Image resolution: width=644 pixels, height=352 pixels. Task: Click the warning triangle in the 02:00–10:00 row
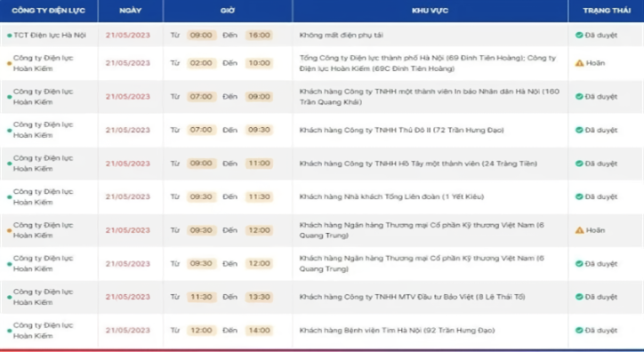[580, 63]
